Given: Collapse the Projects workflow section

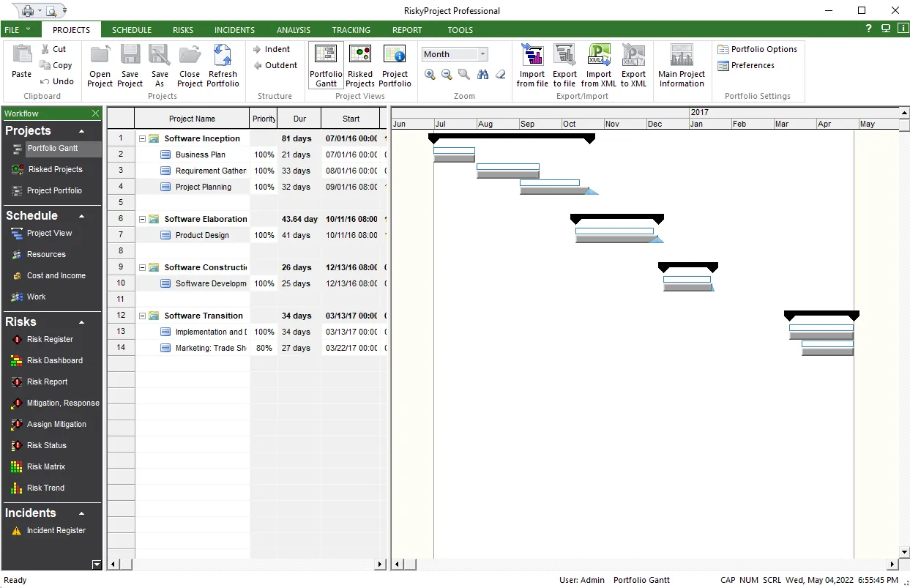Looking at the screenshot, I should coord(81,131).
